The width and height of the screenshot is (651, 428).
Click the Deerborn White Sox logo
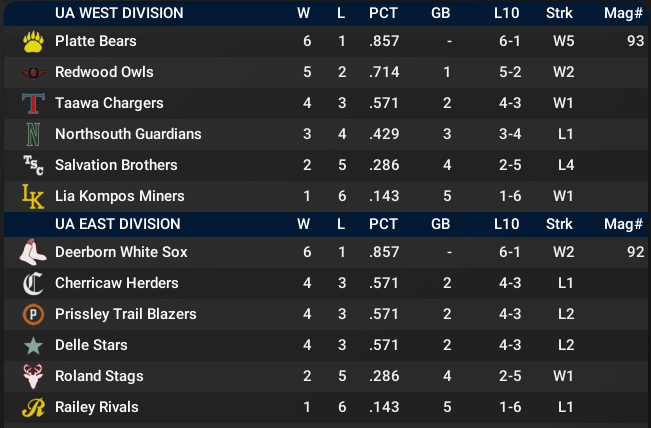pos(33,253)
